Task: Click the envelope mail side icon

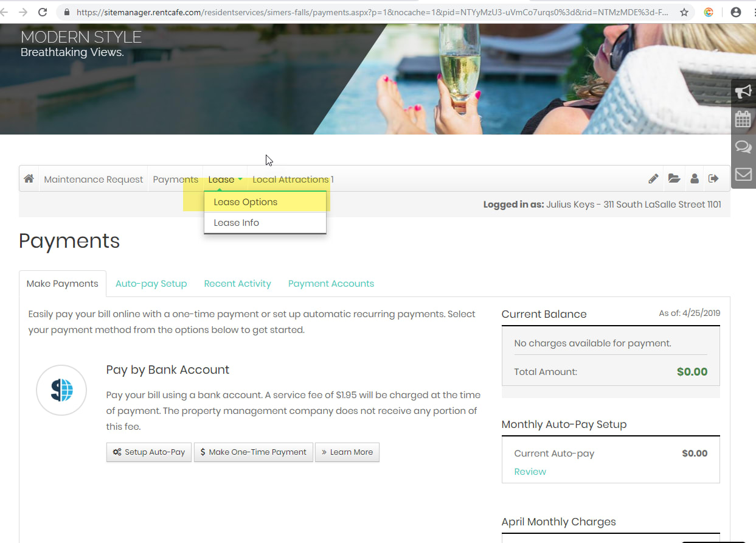Action: point(743,175)
